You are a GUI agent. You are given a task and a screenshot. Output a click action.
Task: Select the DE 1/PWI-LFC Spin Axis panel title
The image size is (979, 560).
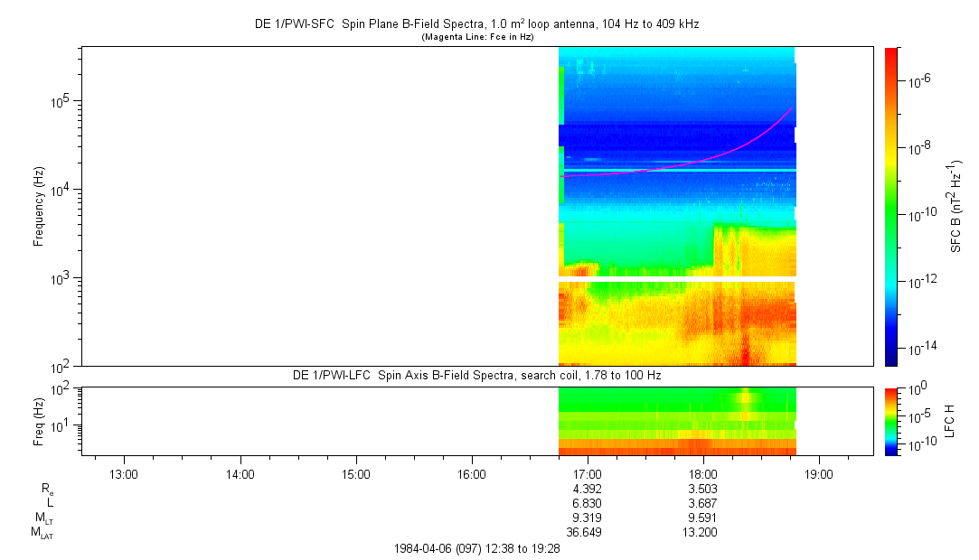476,375
